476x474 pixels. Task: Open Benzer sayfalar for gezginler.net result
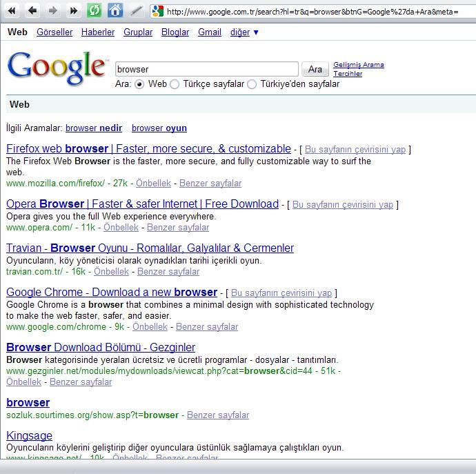(81, 382)
